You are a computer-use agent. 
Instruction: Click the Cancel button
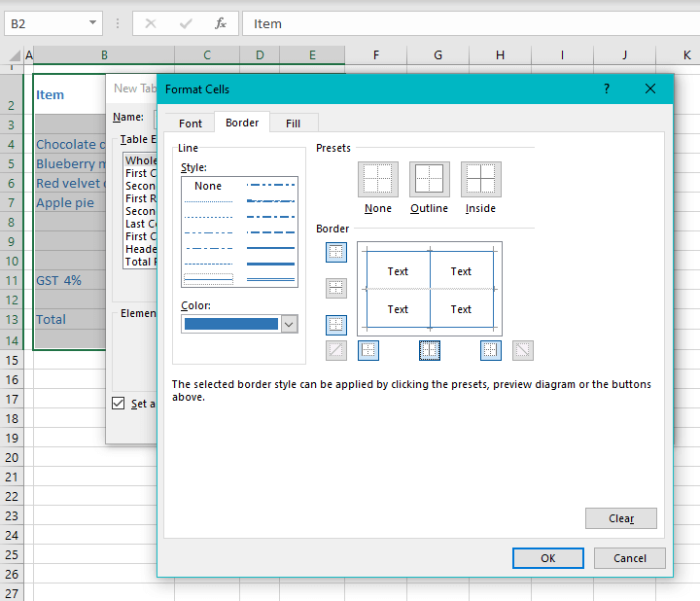click(630, 558)
